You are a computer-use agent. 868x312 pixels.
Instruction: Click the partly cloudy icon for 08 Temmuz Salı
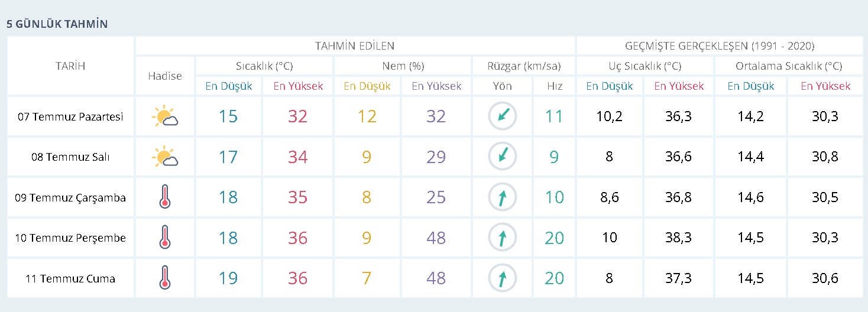tap(164, 157)
